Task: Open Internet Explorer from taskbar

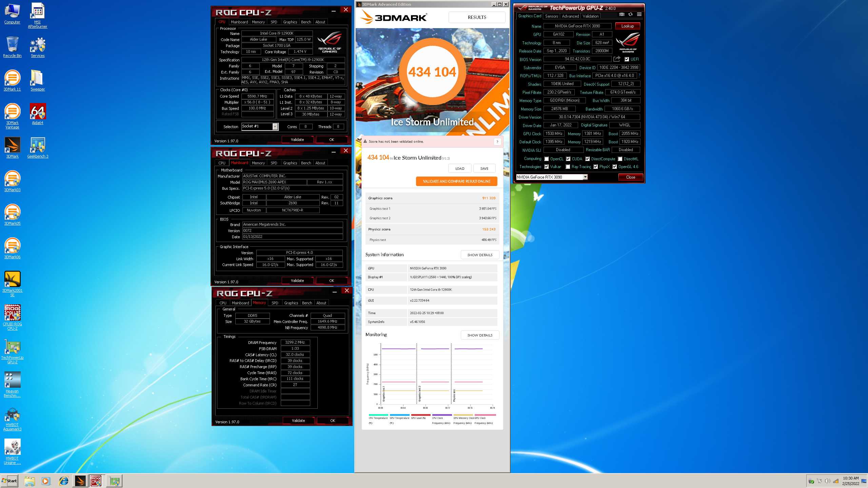Action: [x=63, y=481]
